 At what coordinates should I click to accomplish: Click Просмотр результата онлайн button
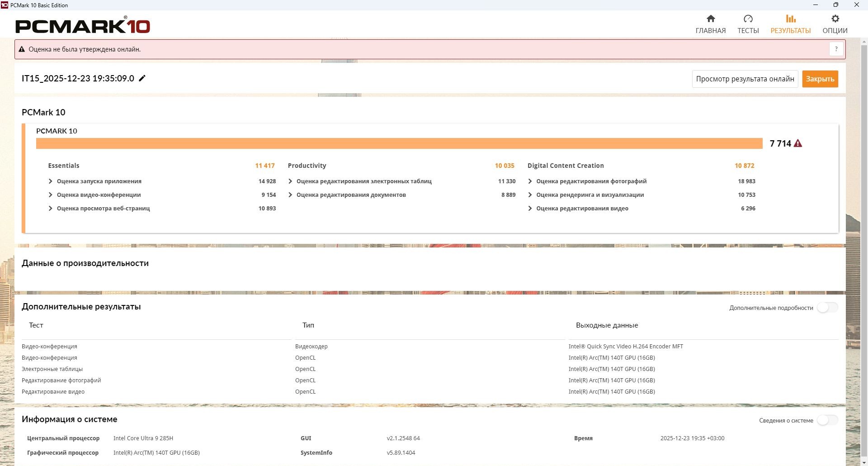745,79
